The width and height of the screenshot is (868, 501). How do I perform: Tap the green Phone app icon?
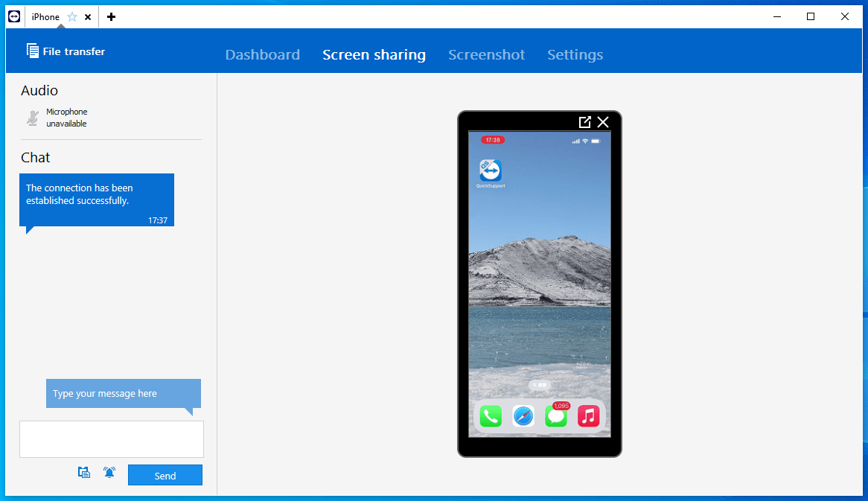(x=491, y=416)
